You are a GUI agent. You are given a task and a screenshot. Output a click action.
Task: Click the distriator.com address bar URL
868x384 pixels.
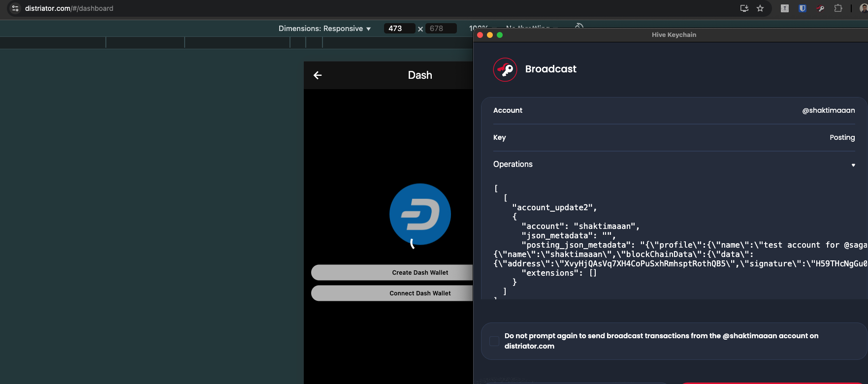(x=69, y=8)
